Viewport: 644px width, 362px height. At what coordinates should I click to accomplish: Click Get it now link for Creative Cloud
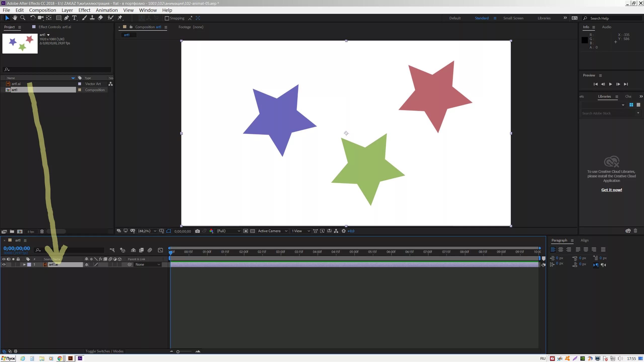(x=611, y=190)
